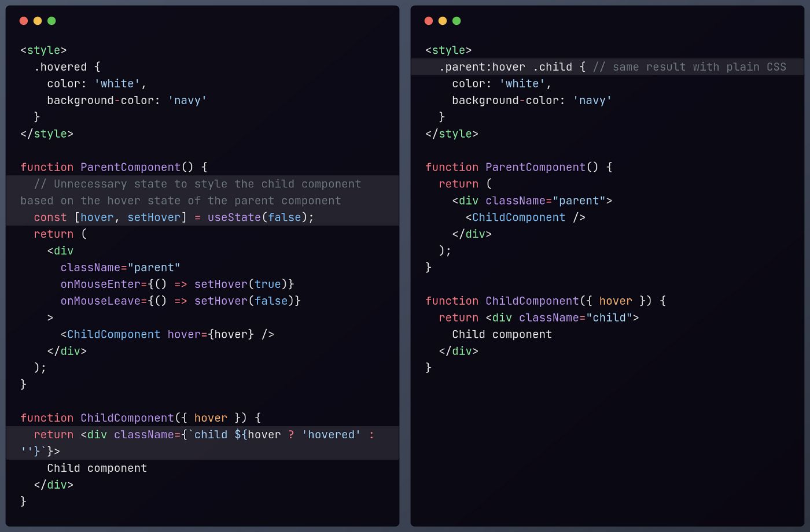Click 'Child component' text in the left panel
Screen dimensions: 810x532
tap(97, 468)
